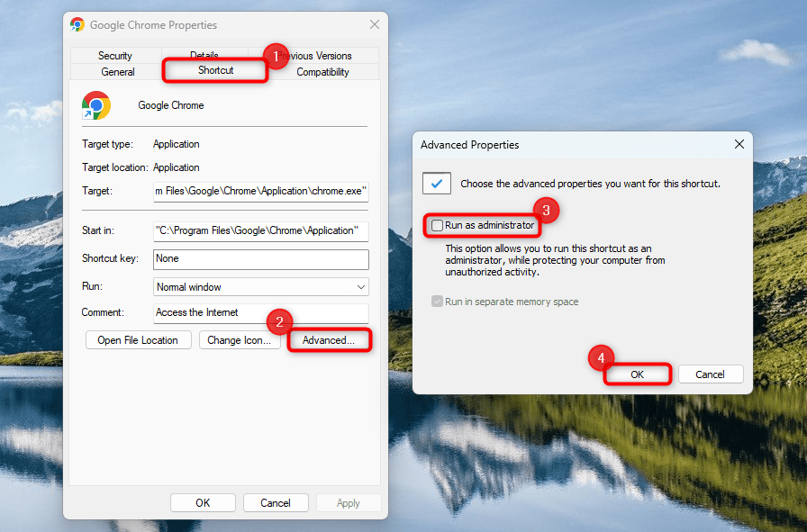The width and height of the screenshot is (807, 532).
Task: Focus the Start in field
Action: [x=261, y=231]
